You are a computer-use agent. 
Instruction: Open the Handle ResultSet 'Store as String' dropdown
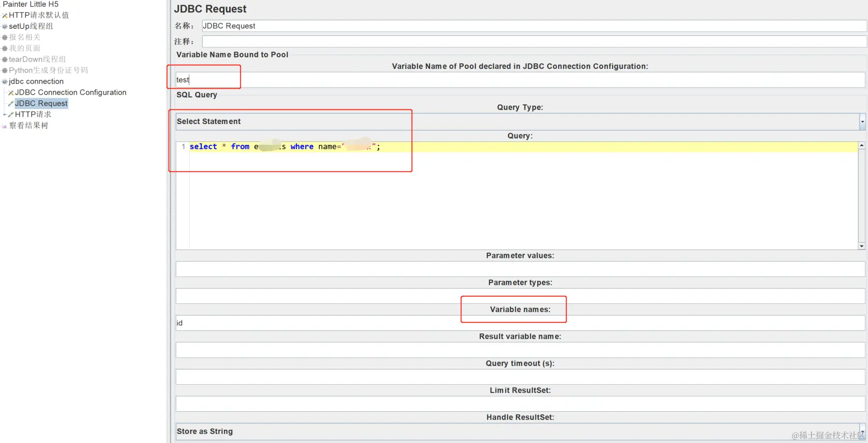pos(520,432)
